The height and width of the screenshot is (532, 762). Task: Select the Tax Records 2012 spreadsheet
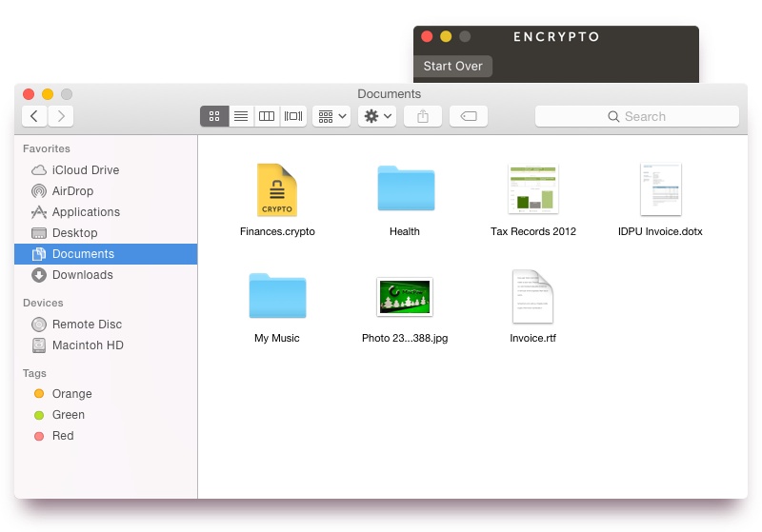pos(532,188)
